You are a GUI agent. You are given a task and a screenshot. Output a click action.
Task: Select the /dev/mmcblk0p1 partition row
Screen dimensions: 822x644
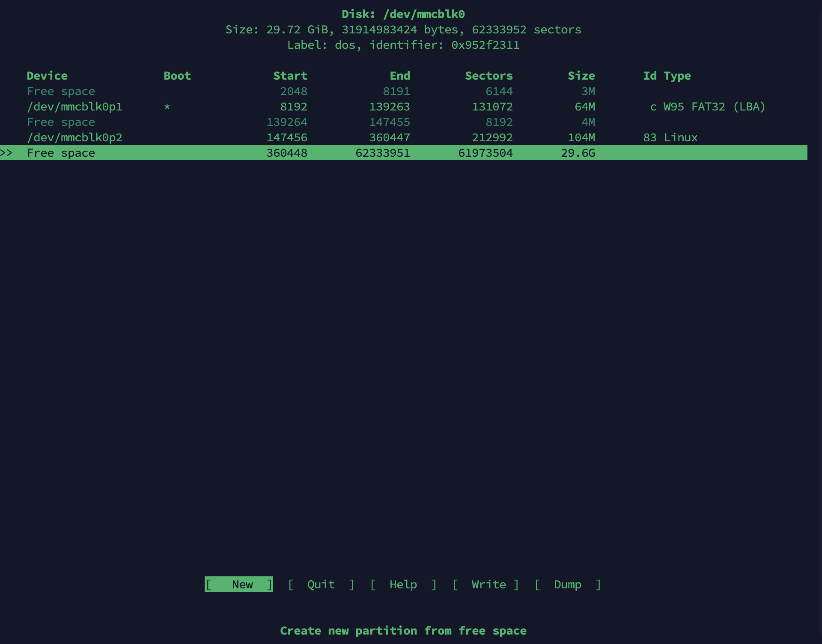click(75, 107)
